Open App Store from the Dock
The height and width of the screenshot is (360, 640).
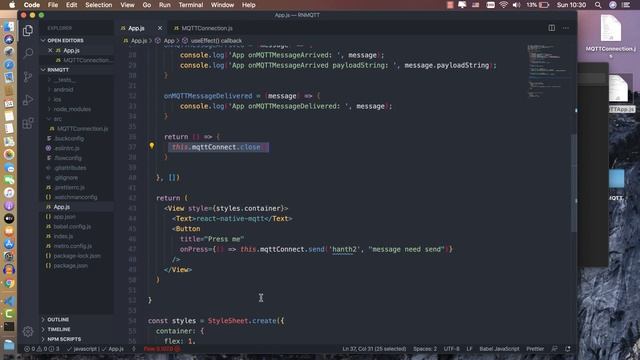point(9,244)
